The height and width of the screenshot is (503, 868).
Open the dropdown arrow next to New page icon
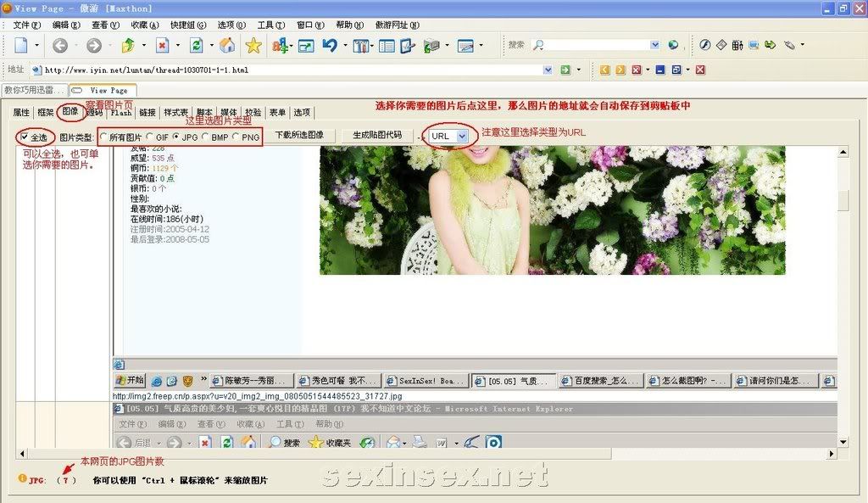point(37,46)
